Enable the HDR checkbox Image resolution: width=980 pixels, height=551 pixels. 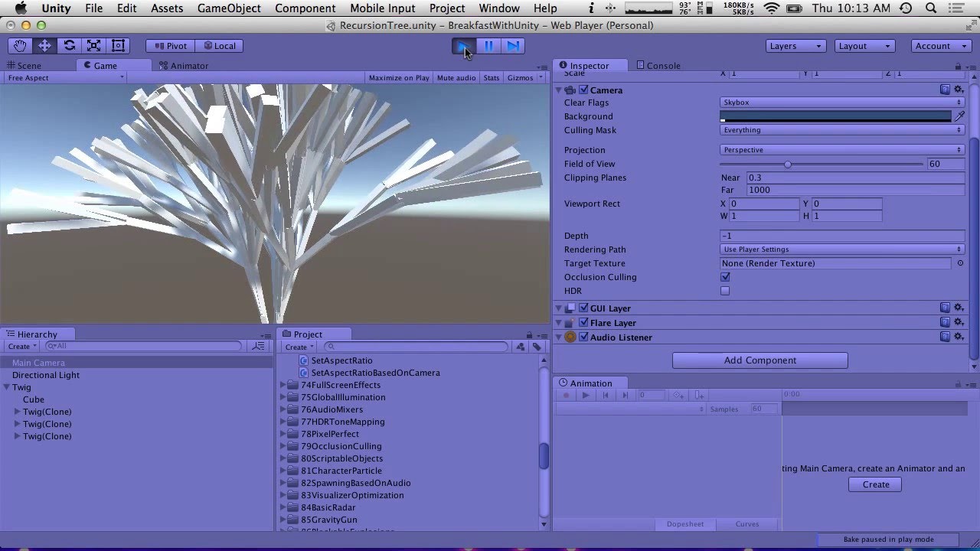(x=725, y=291)
